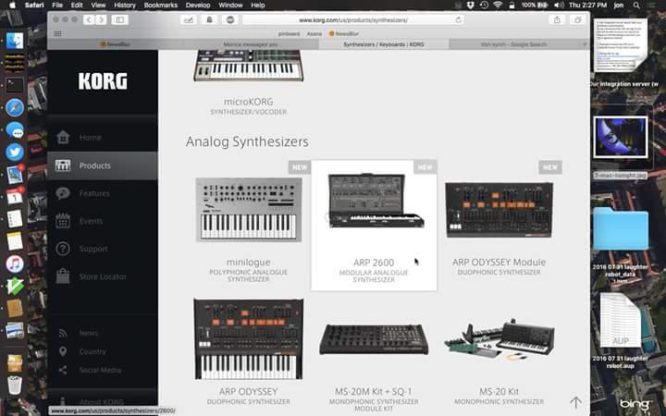This screenshot has width=666, height=416.
Task: Toggle the Safari sidebar button
Action: coord(120,20)
